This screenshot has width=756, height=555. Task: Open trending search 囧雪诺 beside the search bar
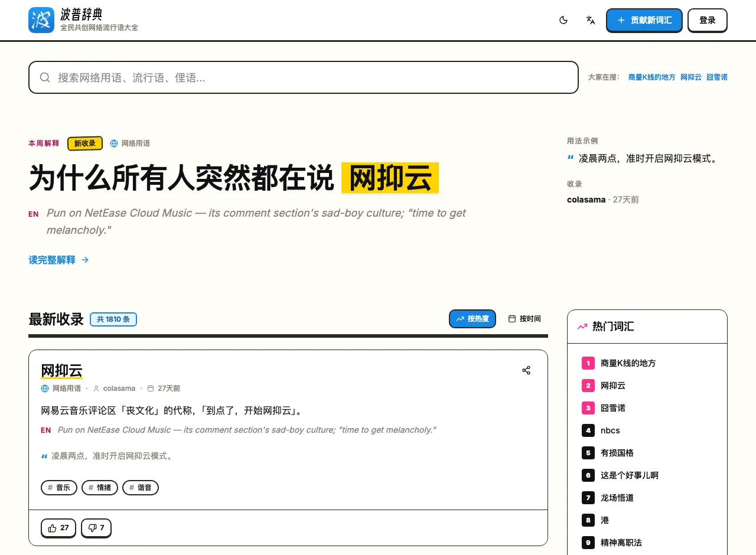717,77
